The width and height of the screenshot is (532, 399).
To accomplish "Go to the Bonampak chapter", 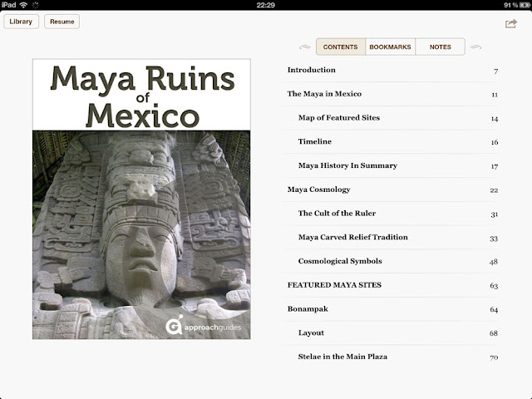I will coord(307,309).
